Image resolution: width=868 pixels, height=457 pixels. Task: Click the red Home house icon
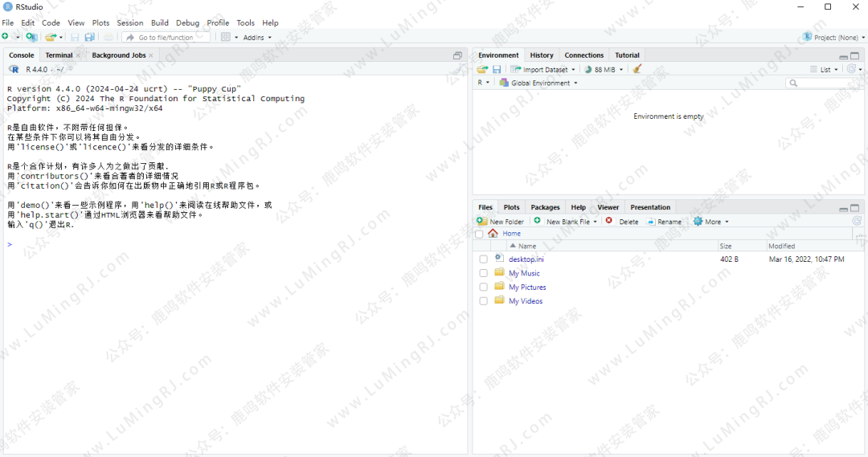coord(493,234)
